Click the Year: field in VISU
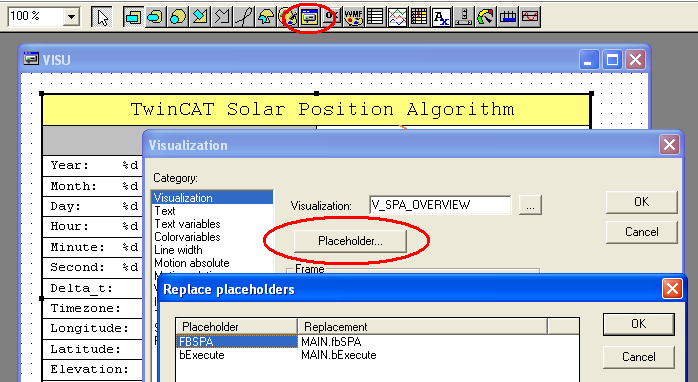 click(92, 166)
